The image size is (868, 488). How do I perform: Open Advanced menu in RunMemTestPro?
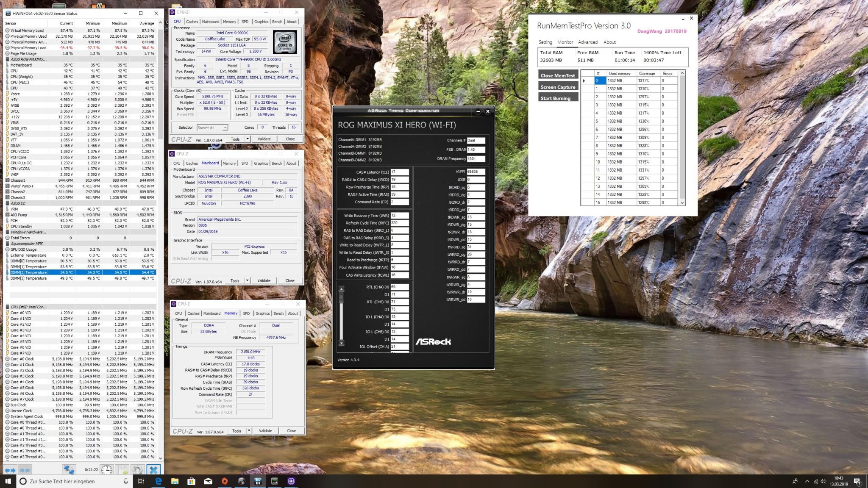pos(588,42)
